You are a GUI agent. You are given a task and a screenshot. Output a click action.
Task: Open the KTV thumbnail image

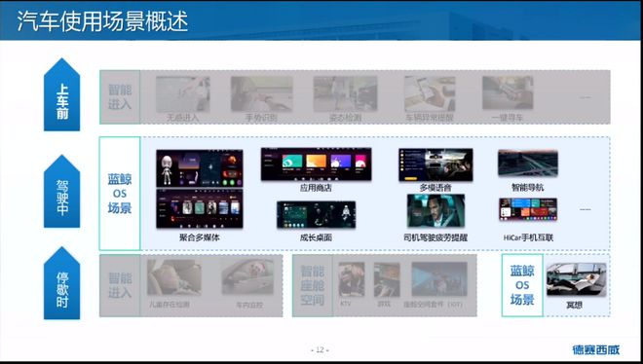352,280
